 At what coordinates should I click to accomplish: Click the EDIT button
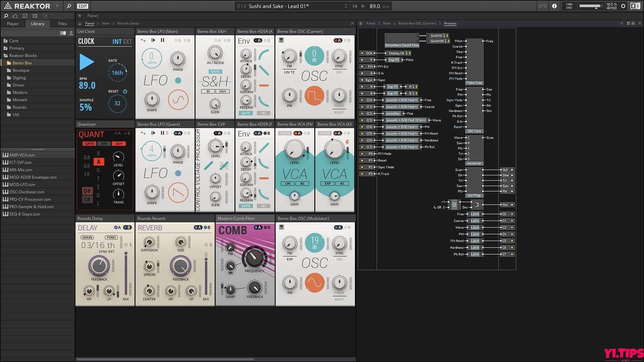click(x=82, y=6)
